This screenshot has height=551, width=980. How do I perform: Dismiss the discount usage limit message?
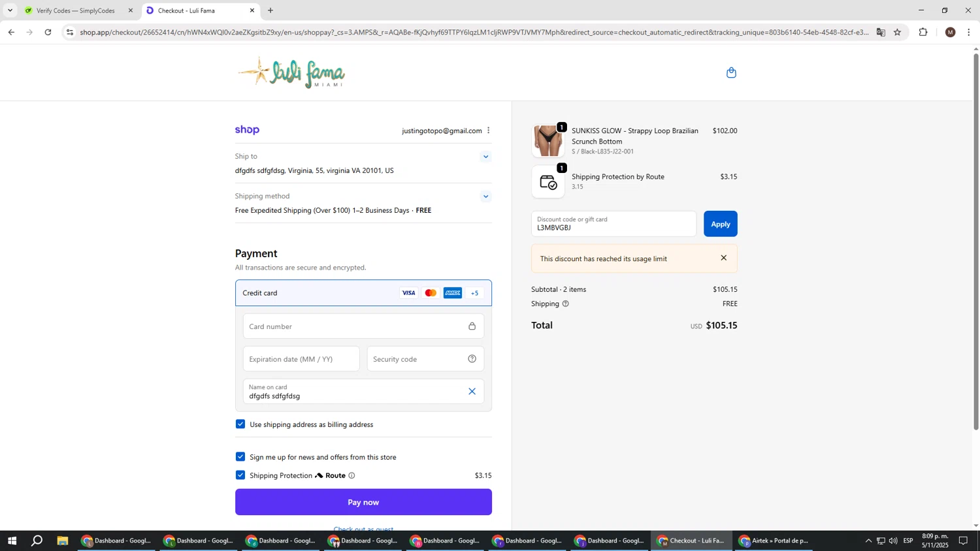pyautogui.click(x=723, y=258)
